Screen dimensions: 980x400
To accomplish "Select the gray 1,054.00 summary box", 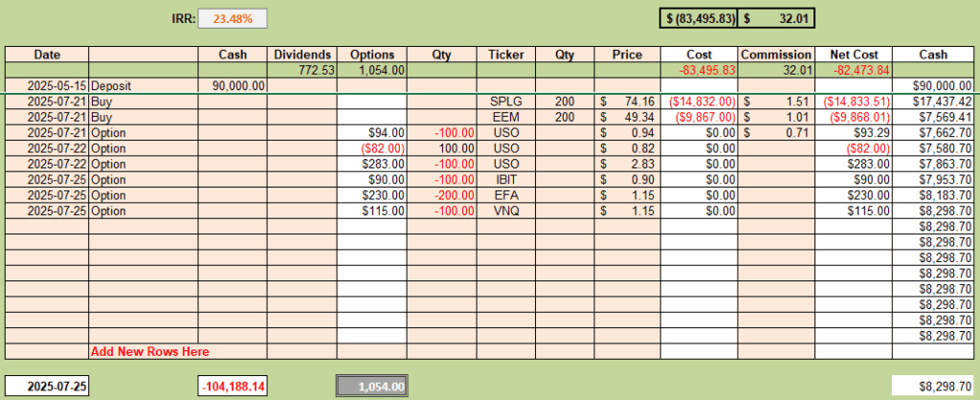I will pos(372,386).
